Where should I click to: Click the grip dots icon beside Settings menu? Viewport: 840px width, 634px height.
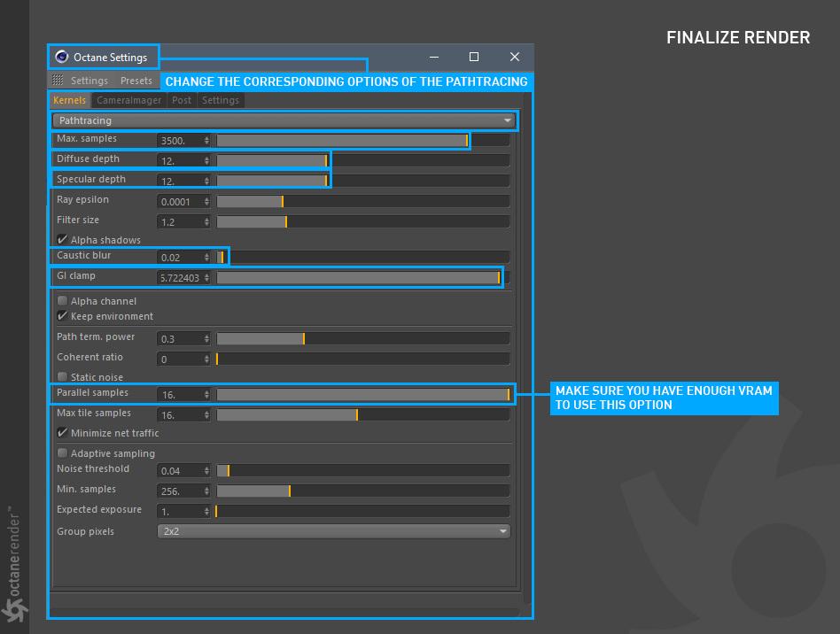pos(58,81)
